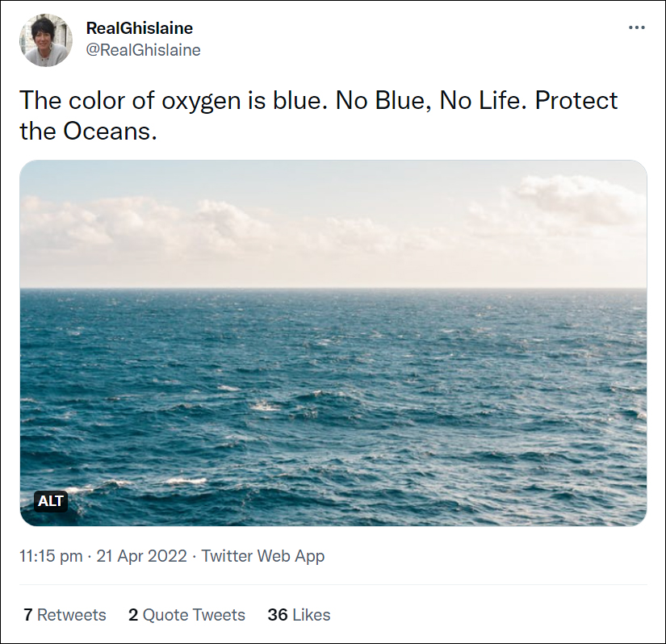Image resolution: width=666 pixels, height=644 pixels.
Task: Open the @RealGhislaine handle link
Action: tap(144, 50)
